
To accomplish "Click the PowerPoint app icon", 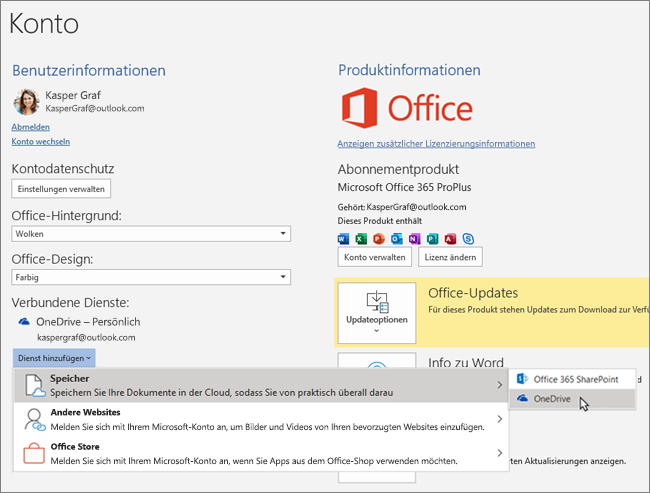I will pyautogui.click(x=379, y=239).
